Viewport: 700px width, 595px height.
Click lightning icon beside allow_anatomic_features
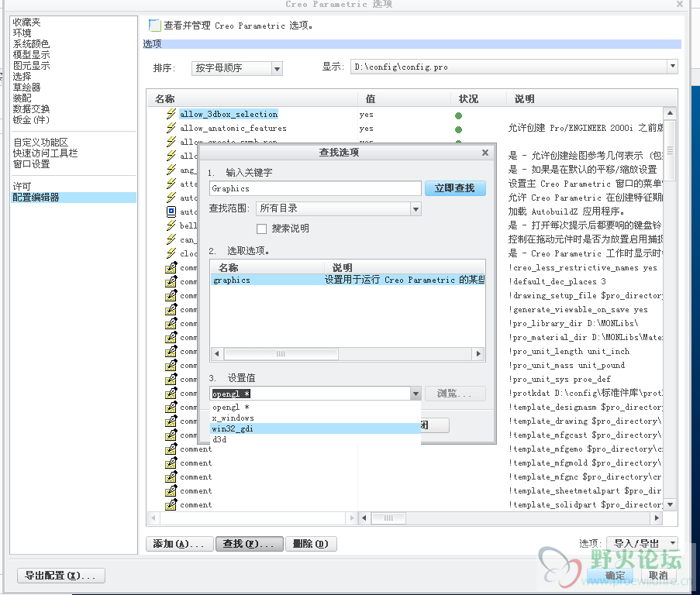coord(171,128)
